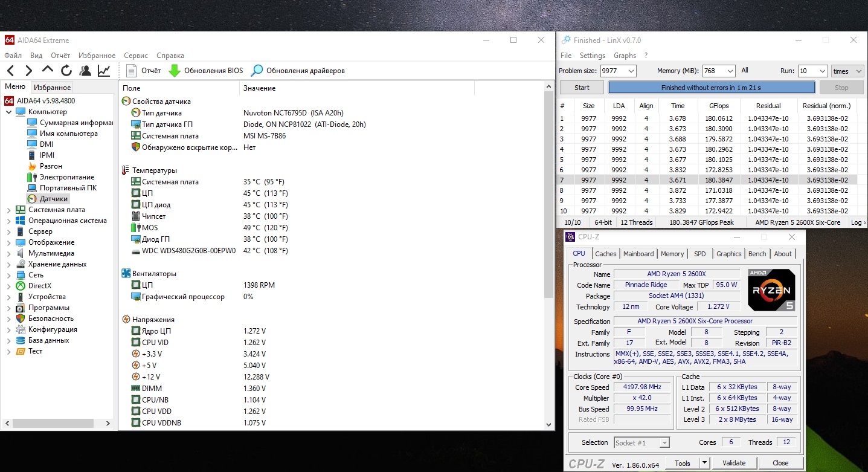Open Обновления BIOS from toolbar
This screenshot has height=472, width=868.
(x=205, y=71)
